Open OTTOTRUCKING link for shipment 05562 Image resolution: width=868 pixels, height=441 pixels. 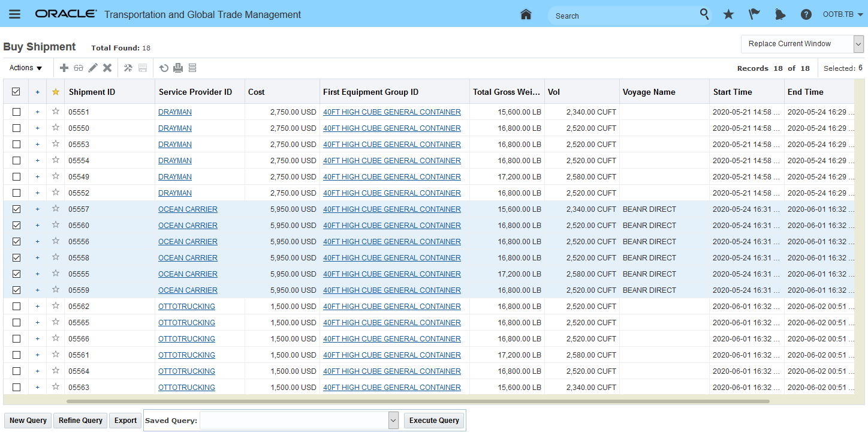[186, 307]
